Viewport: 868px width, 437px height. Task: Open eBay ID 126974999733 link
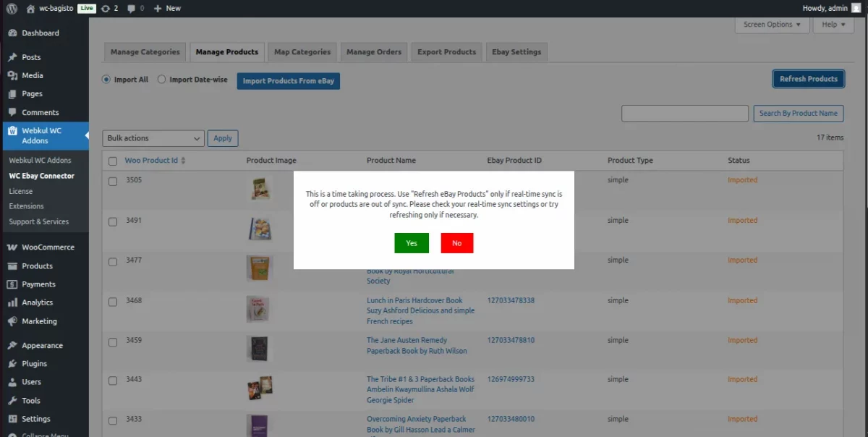coord(511,379)
